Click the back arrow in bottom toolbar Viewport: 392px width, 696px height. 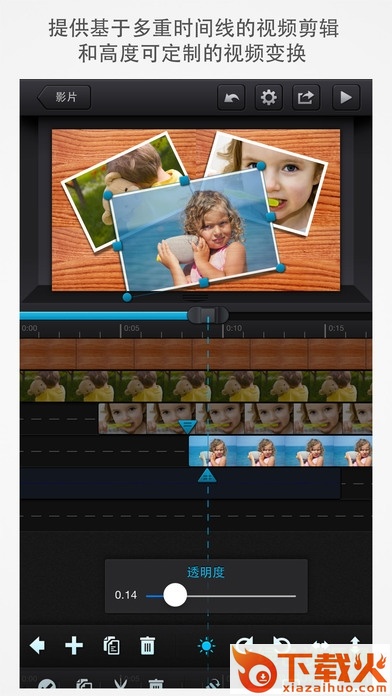tap(37, 645)
